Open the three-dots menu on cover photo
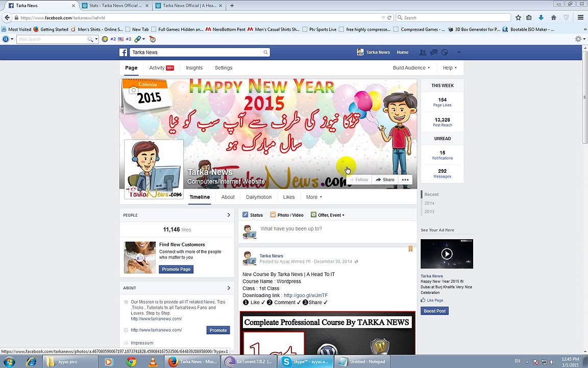The image size is (588, 368). [x=405, y=180]
